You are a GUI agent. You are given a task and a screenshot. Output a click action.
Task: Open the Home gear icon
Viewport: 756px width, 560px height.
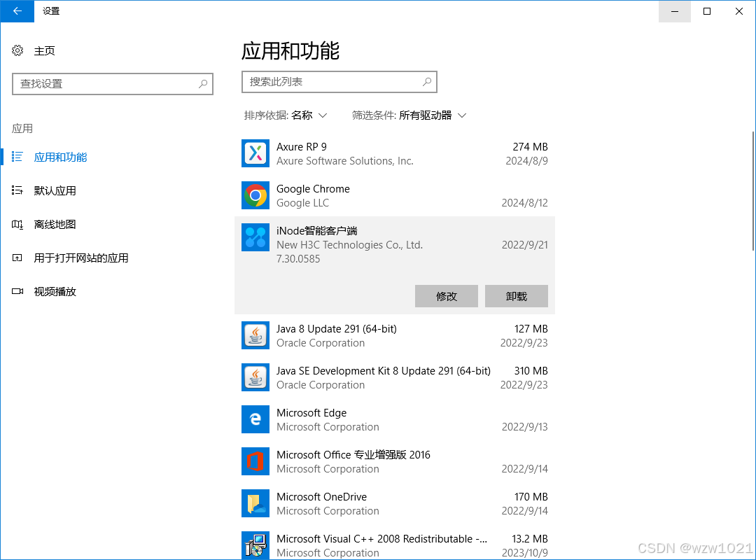coord(17,50)
